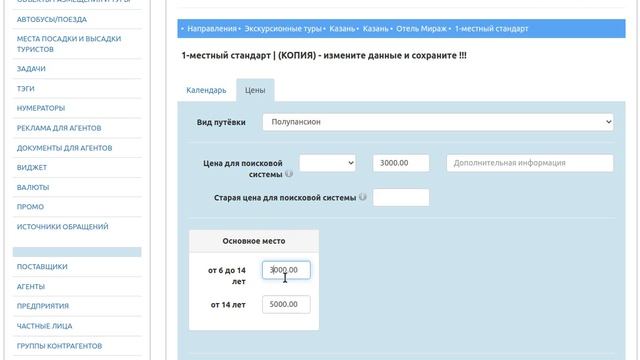The width and height of the screenshot is (640, 360).
Task: Click info icon next to Старая цена label
Action: coord(362,197)
